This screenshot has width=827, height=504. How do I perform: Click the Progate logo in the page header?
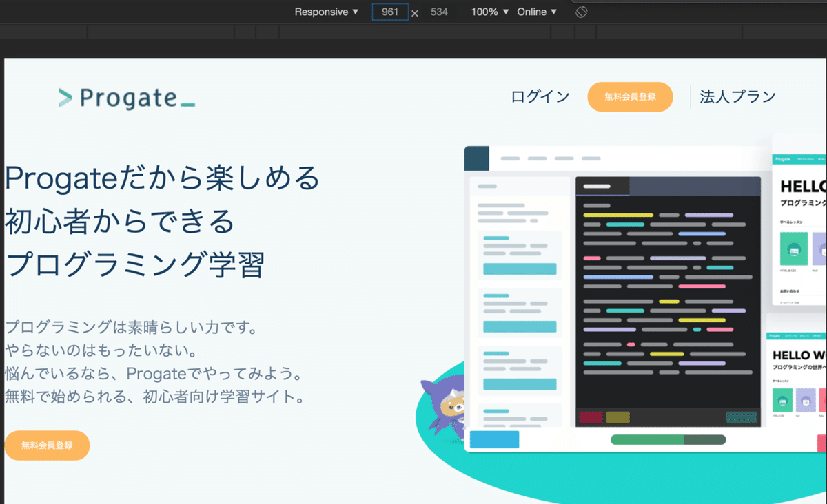click(126, 97)
